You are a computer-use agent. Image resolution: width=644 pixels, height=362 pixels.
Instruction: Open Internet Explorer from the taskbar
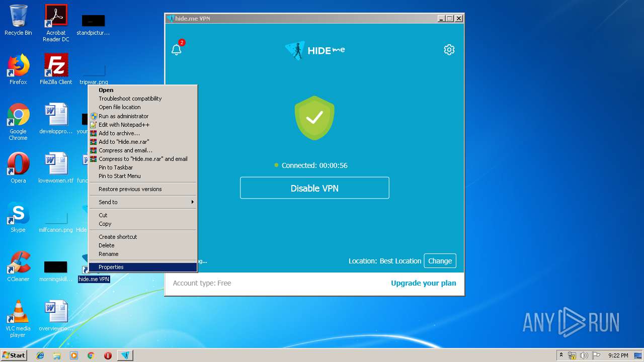[40, 355]
